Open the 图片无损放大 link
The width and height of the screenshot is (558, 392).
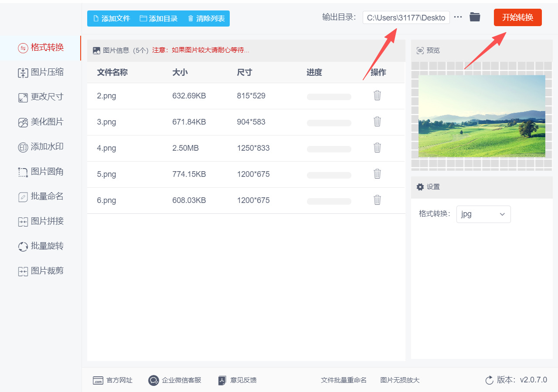coord(400,380)
